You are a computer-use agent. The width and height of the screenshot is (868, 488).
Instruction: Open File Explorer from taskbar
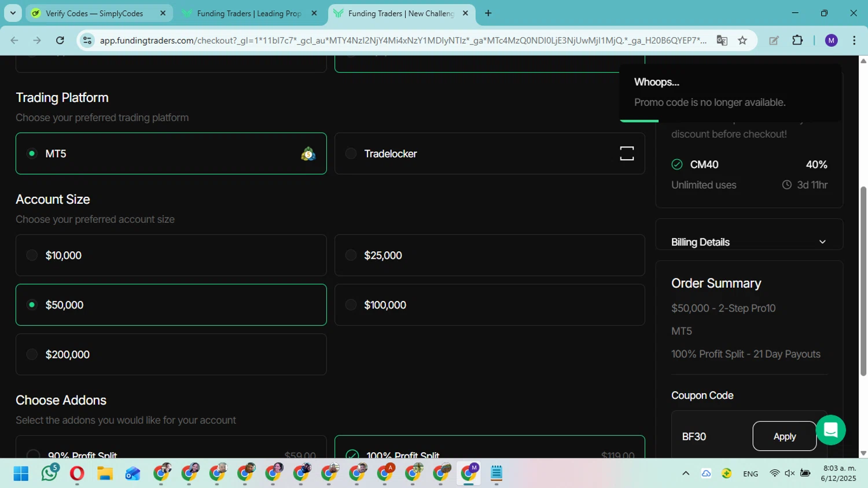click(x=105, y=474)
